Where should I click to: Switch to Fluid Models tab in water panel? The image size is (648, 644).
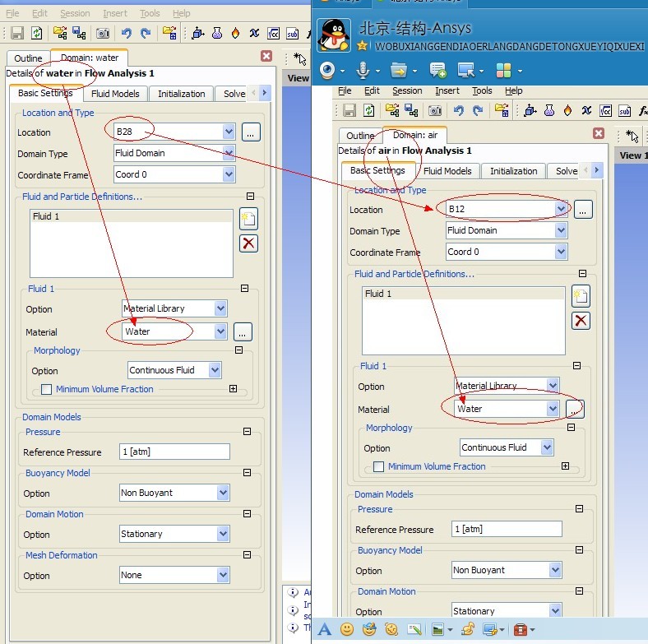pos(115,94)
